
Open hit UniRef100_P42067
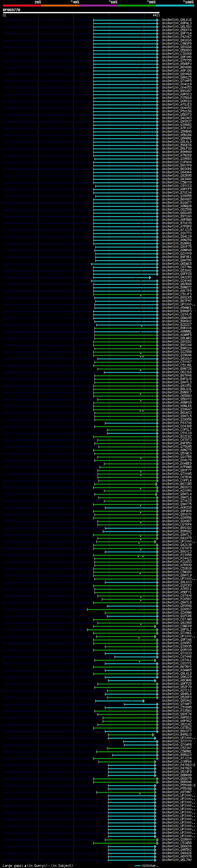[177, 37]
